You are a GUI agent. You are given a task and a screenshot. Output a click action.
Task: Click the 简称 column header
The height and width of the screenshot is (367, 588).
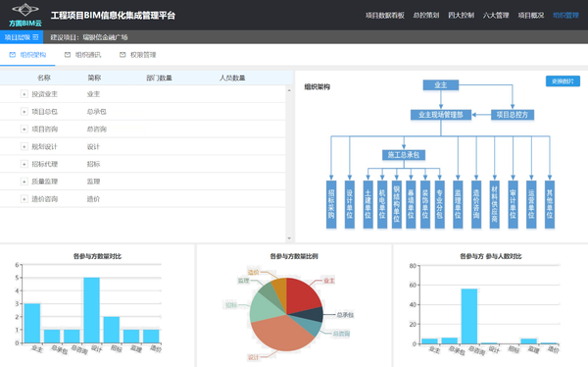pyautogui.click(x=94, y=78)
